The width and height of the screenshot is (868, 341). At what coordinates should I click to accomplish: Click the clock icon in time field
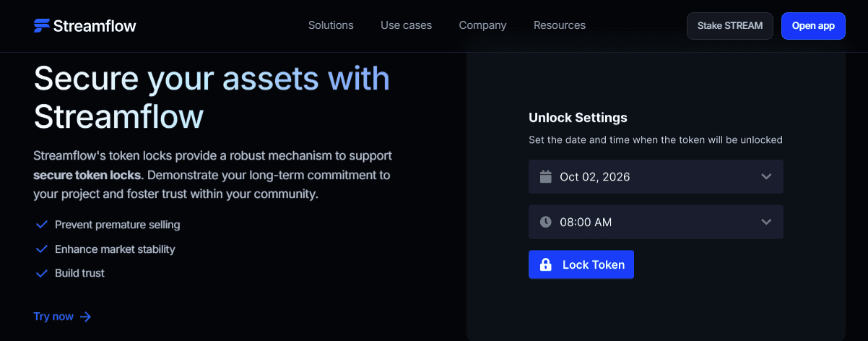(546, 222)
